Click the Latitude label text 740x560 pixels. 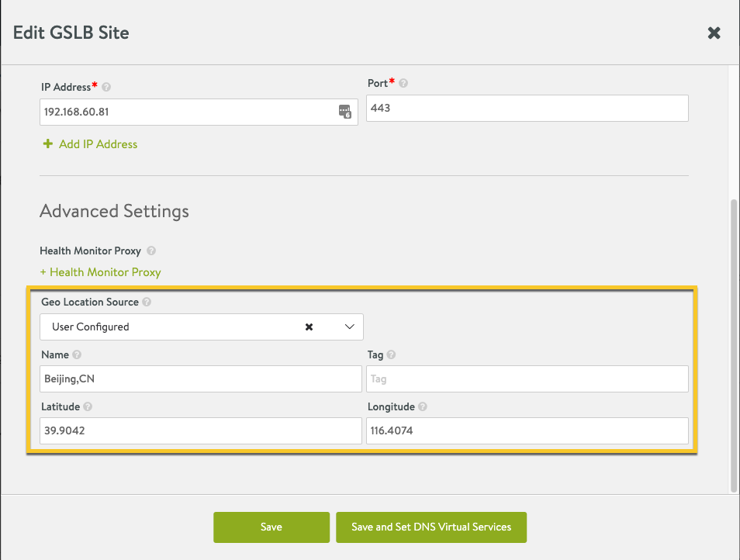click(61, 406)
